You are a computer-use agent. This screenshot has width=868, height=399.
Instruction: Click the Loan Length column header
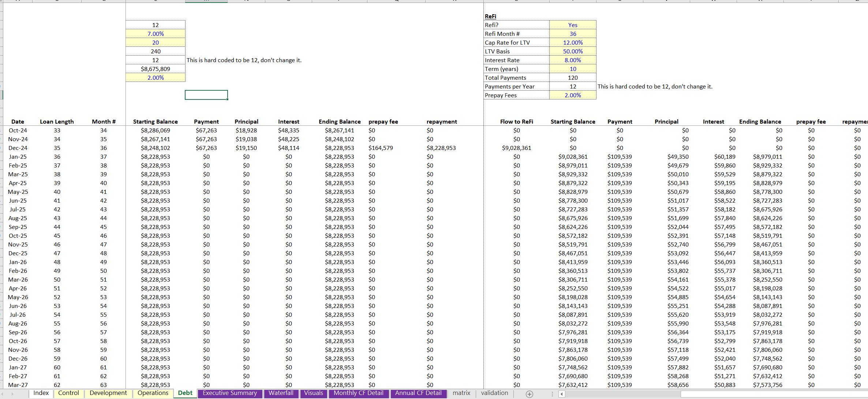point(57,121)
